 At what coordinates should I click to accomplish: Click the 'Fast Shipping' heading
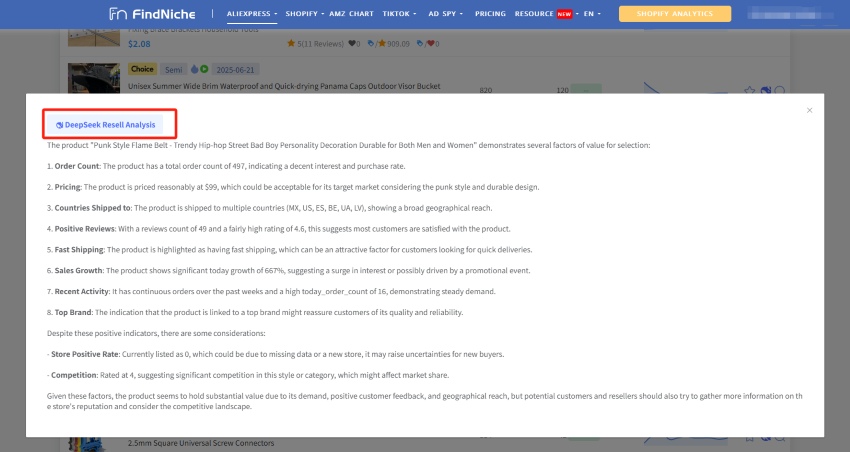point(79,249)
